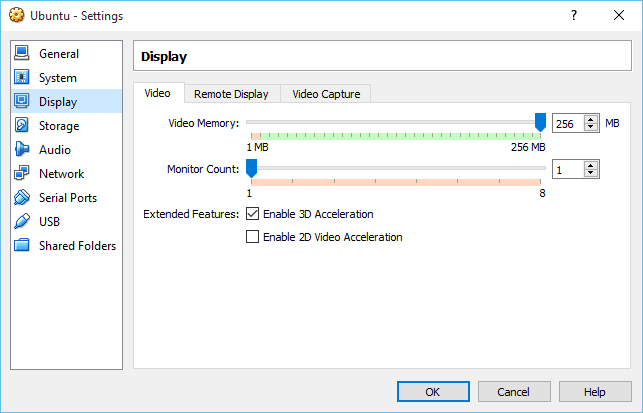The image size is (643, 413).
Task: Click the Shared Folders folder icon
Action: coord(21,245)
